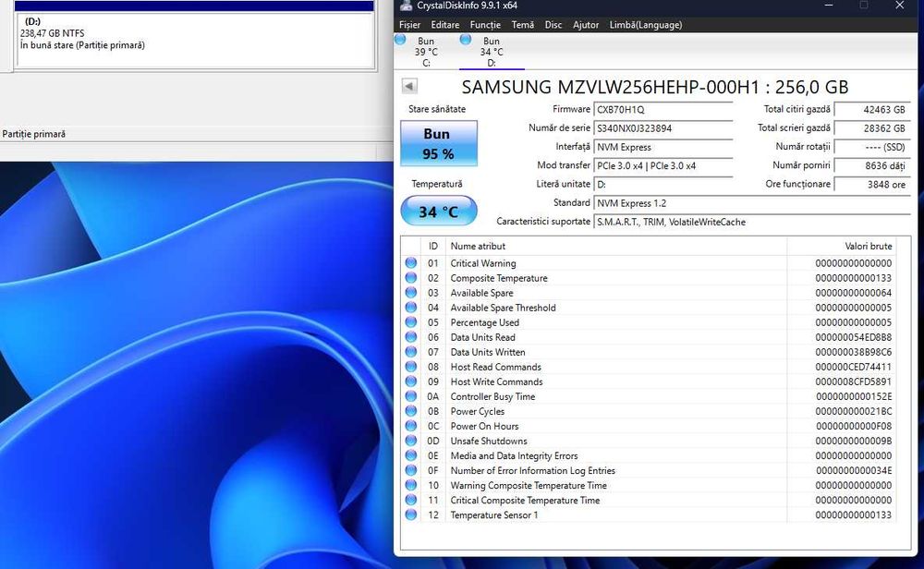Open the Disc menu

coord(553,25)
